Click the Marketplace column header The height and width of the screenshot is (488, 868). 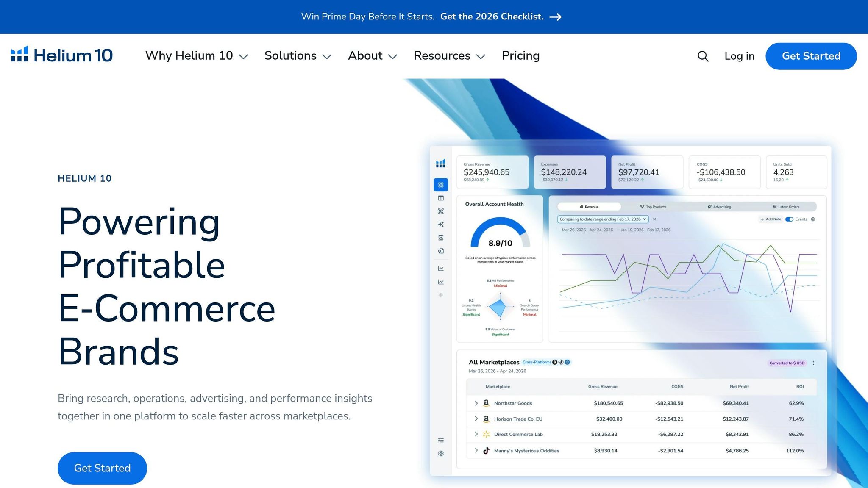click(x=498, y=387)
